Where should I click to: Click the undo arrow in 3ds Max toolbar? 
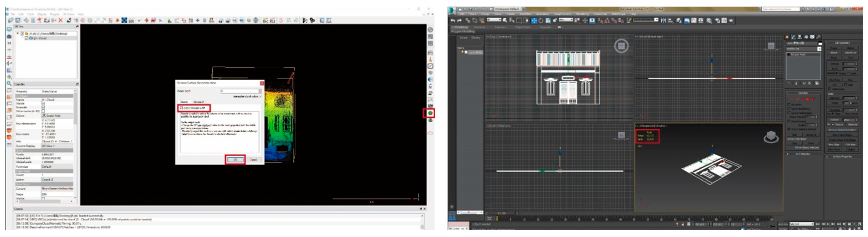[x=453, y=20]
